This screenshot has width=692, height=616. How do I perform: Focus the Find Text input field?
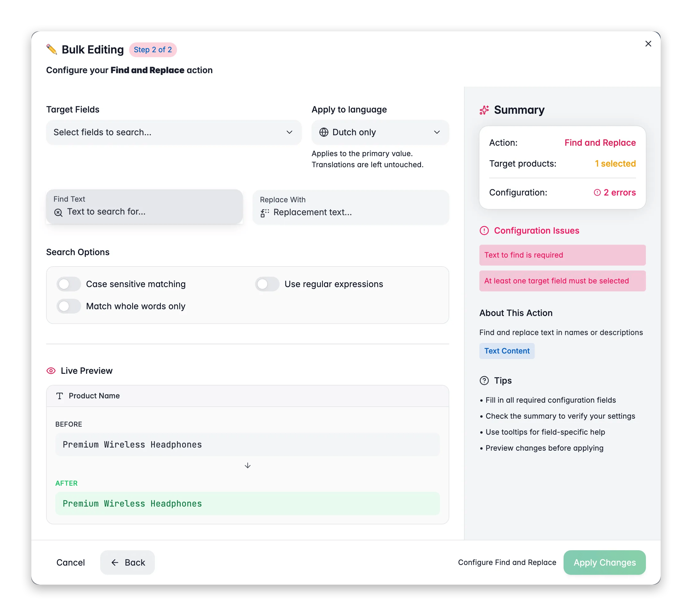144,206
